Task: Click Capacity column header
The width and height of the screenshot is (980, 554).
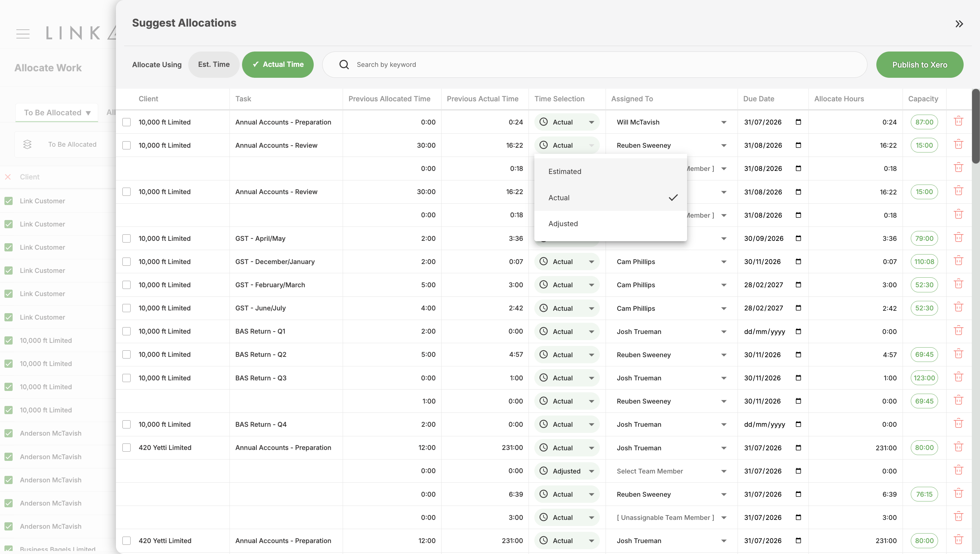Action: tap(923, 99)
